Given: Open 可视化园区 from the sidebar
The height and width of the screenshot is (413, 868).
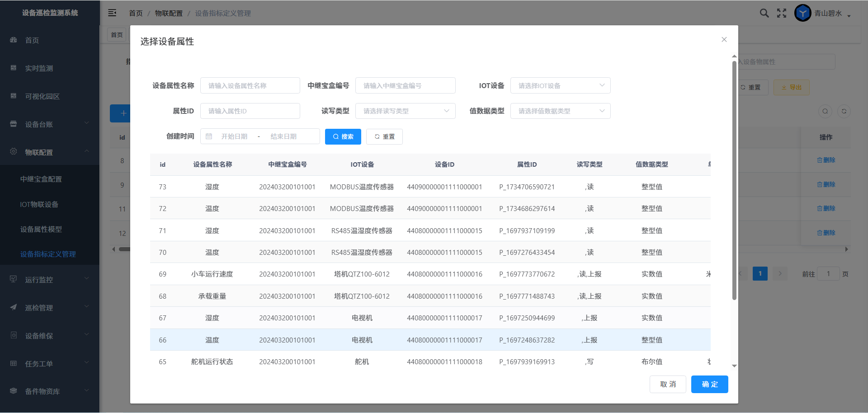Looking at the screenshot, I should (x=42, y=96).
